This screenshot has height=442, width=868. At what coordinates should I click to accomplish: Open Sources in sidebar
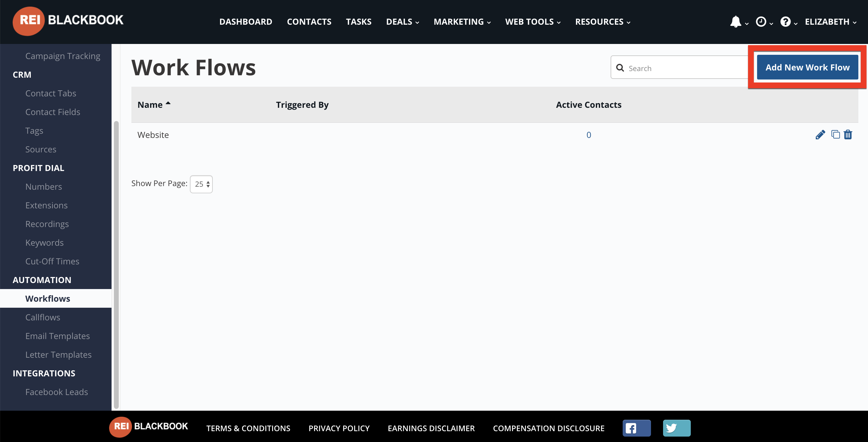tap(40, 149)
